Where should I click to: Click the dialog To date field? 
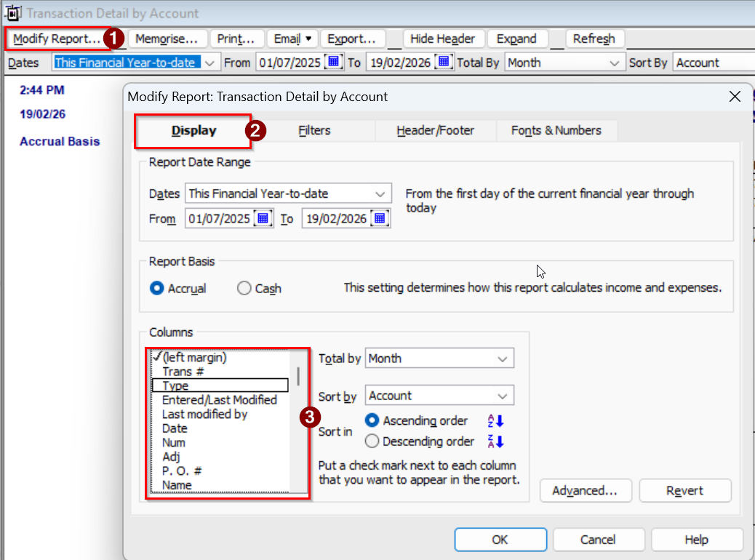[x=337, y=219]
